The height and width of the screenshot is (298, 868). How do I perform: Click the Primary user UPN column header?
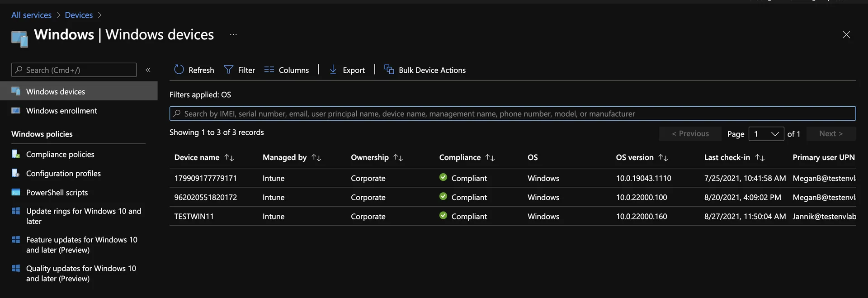click(824, 157)
